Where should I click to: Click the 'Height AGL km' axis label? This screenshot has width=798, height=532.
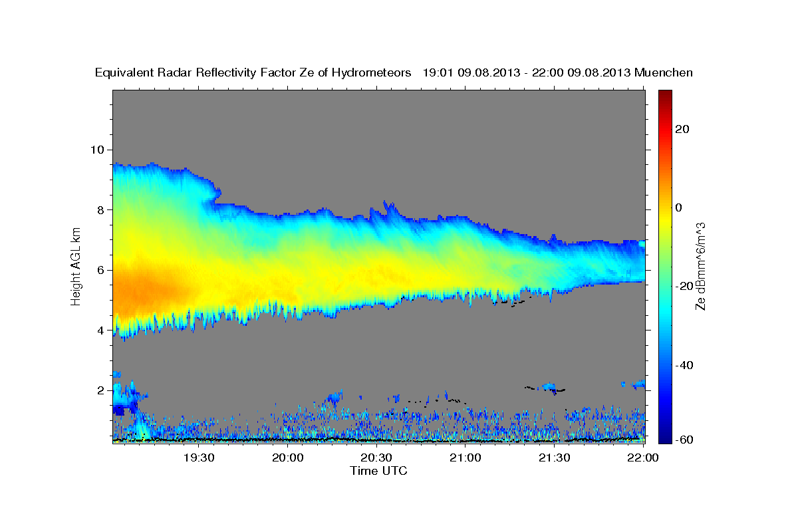[x=76, y=266]
